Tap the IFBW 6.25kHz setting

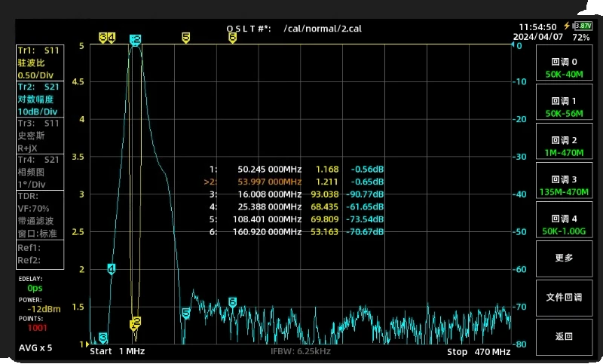point(301,351)
